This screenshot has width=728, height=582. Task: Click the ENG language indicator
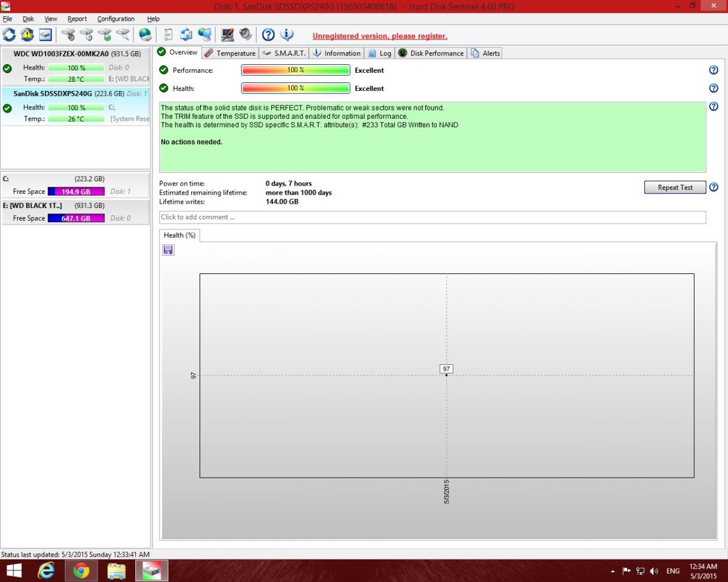click(x=673, y=571)
